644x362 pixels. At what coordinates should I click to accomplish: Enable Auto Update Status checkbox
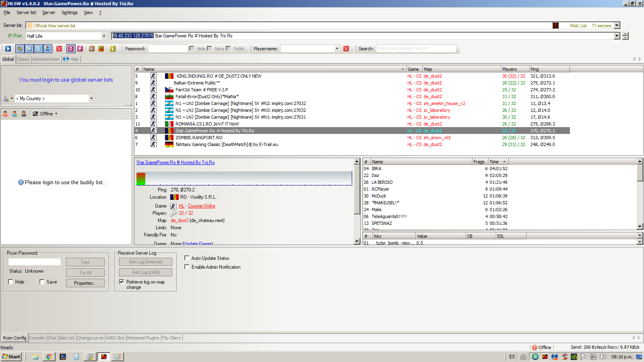tap(187, 258)
